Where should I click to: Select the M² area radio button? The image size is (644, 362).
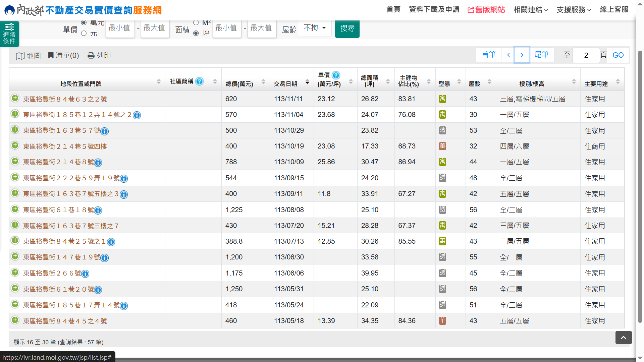(196, 23)
